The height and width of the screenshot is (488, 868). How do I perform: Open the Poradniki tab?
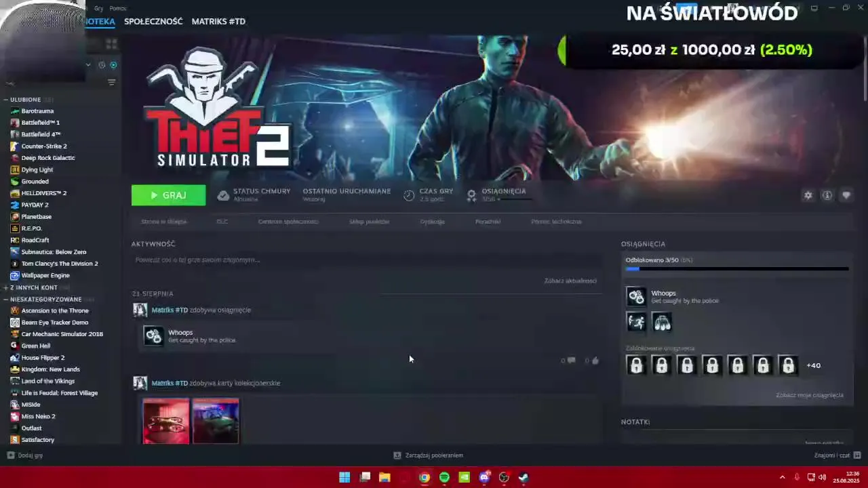tap(488, 222)
